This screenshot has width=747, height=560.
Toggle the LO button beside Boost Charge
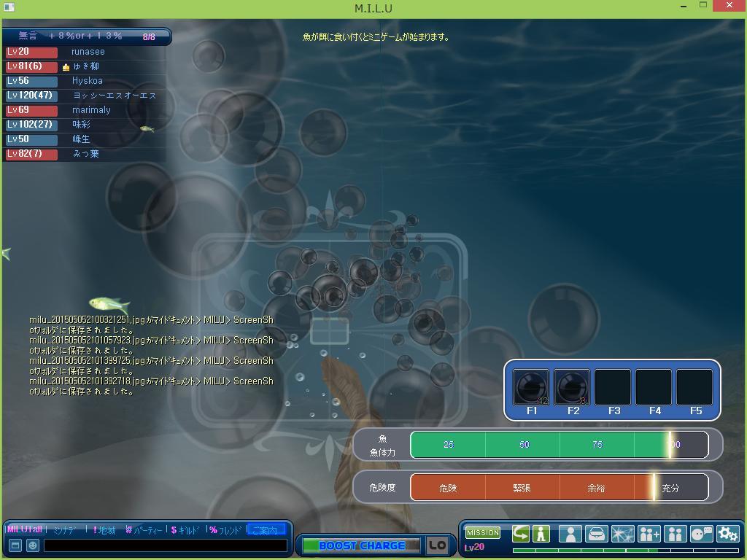(x=438, y=545)
